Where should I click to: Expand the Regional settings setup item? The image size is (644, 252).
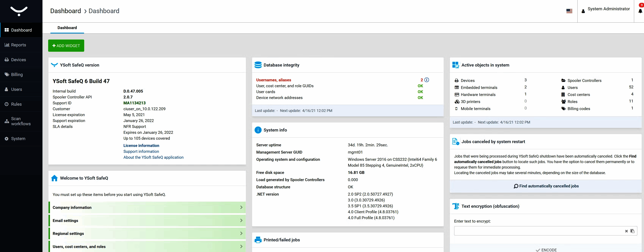147,233
